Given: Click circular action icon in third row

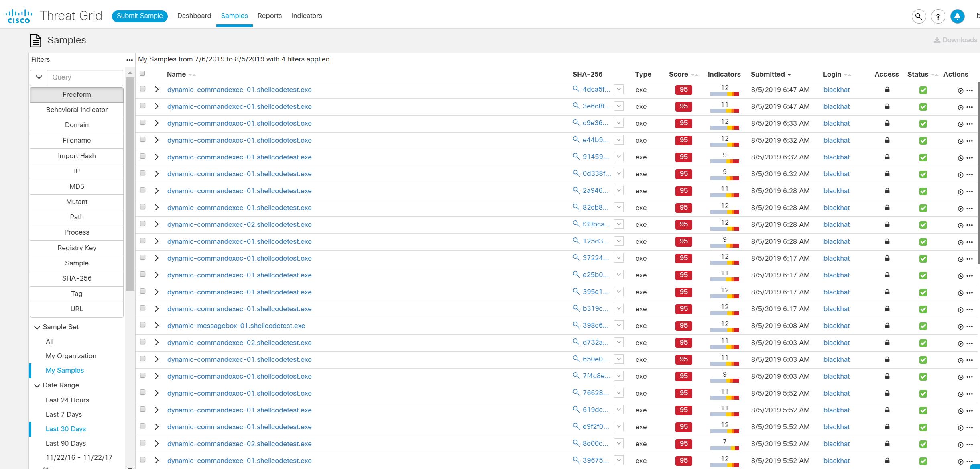Looking at the screenshot, I should 960,124.
